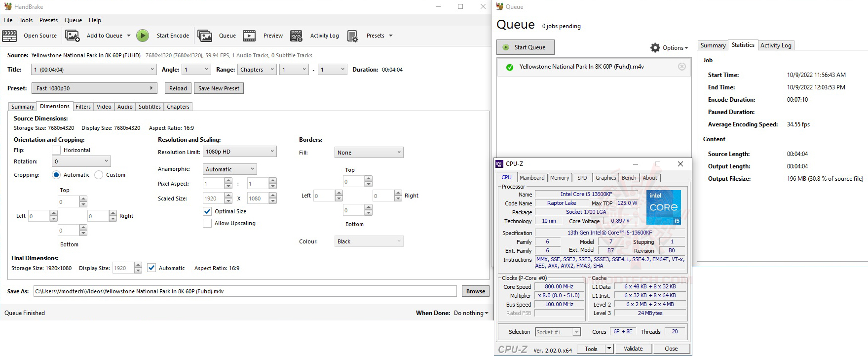Click the Validate button in CPU-Z
Viewport: 868px width, 356px height.
[633, 349]
